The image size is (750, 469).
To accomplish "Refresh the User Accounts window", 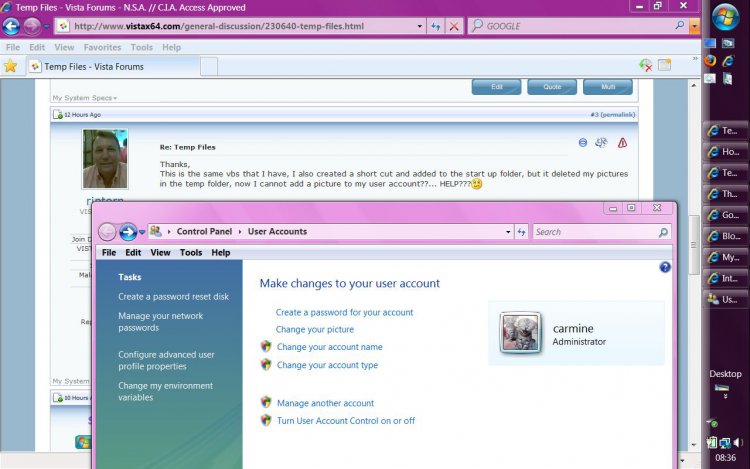I will click(521, 232).
